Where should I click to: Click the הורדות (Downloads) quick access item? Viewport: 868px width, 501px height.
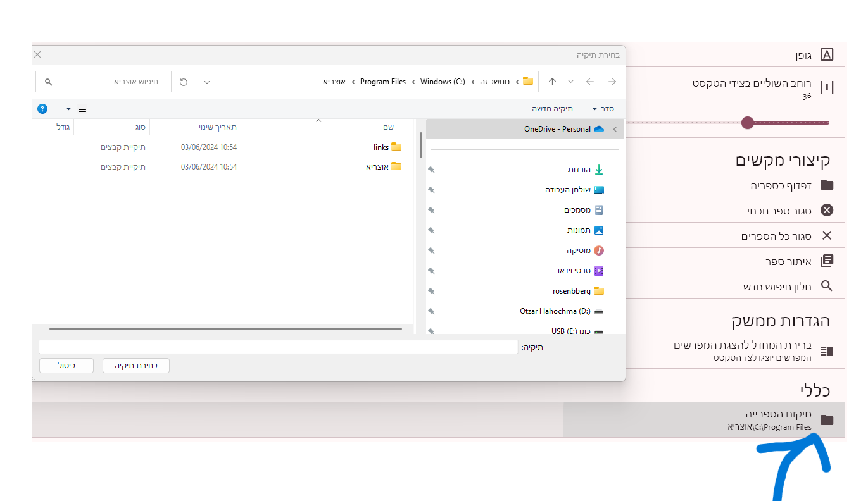point(579,170)
